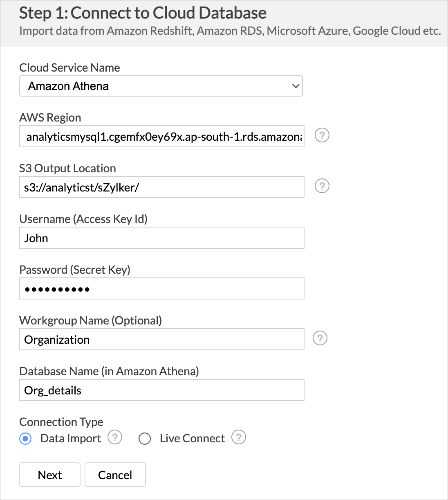Click the Step 1 Connect to Cloud Database heading

point(143,13)
